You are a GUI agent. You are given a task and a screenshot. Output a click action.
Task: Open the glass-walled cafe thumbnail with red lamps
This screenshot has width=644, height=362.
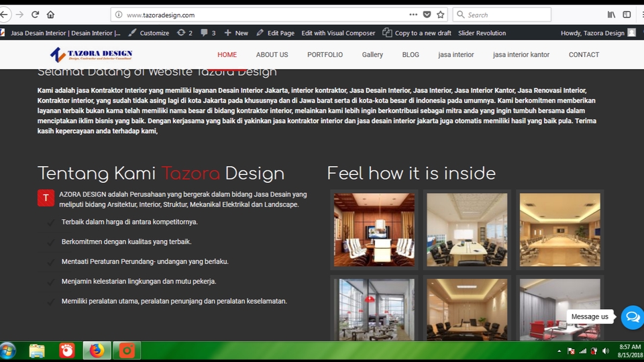click(374, 310)
